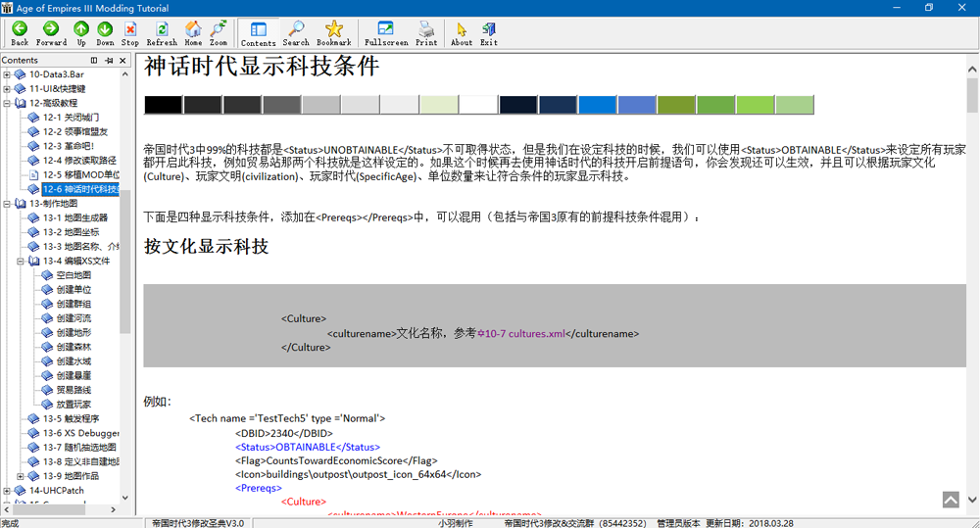The image size is (980, 528).
Task: Exit the tutorial viewer
Action: pos(489,33)
